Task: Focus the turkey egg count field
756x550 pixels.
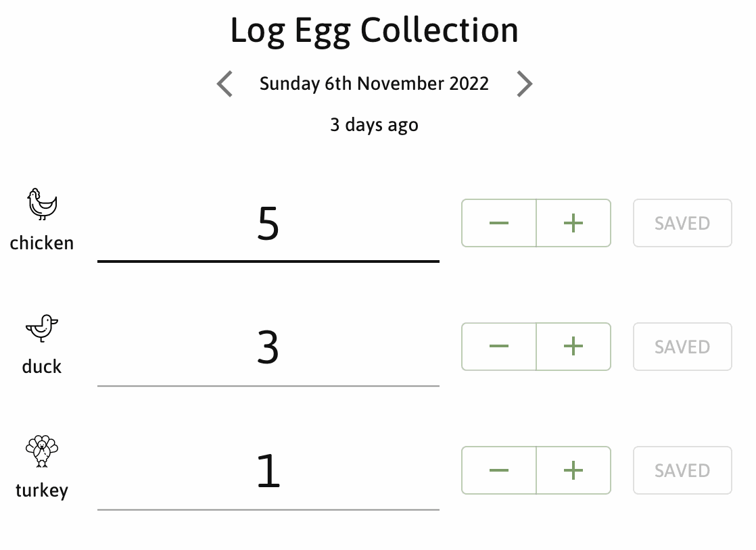Action: coord(268,471)
